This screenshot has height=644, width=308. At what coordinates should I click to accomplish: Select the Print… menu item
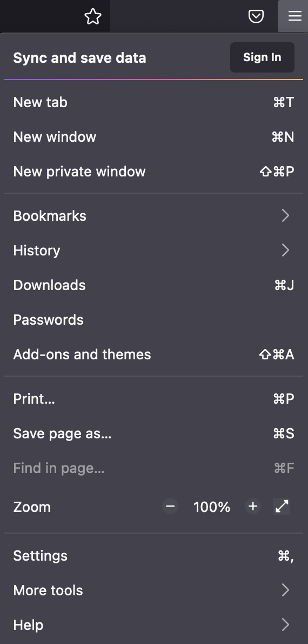(154, 398)
